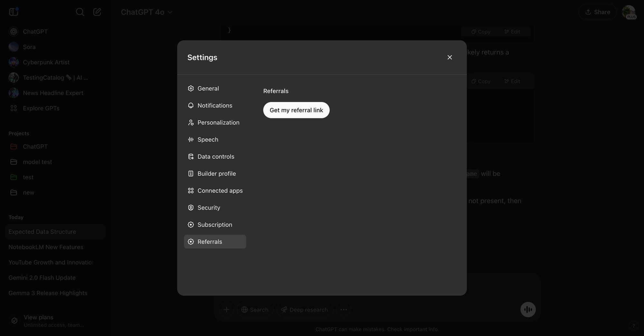Open the profile avatar menu
644x336 pixels.
pyautogui.click(x=629, y=12)
